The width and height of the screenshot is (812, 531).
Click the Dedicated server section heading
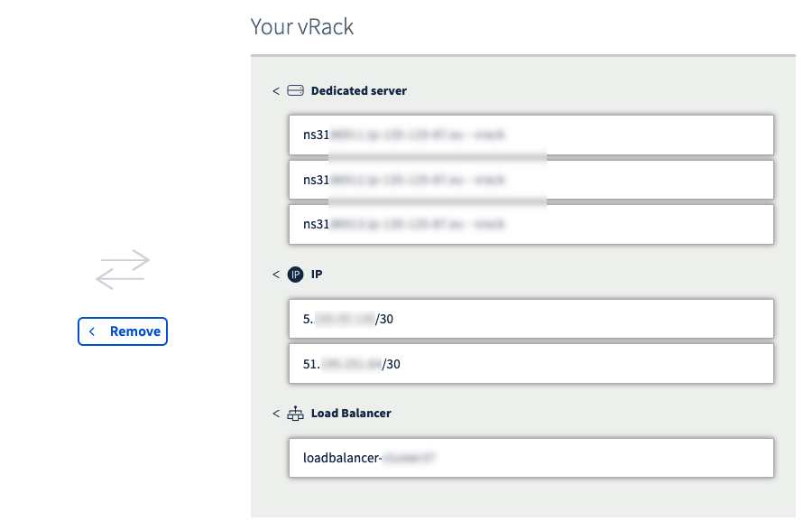point(358,90)
